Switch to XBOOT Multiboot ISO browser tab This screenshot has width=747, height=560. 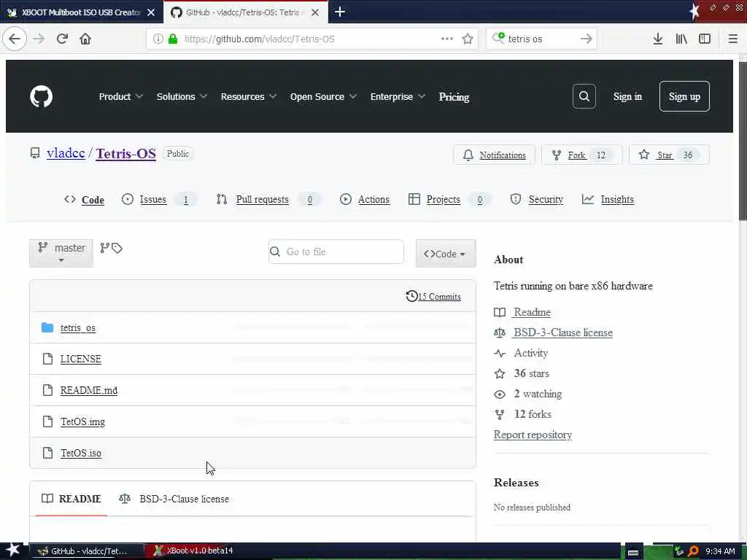click(x=80, y=12)
